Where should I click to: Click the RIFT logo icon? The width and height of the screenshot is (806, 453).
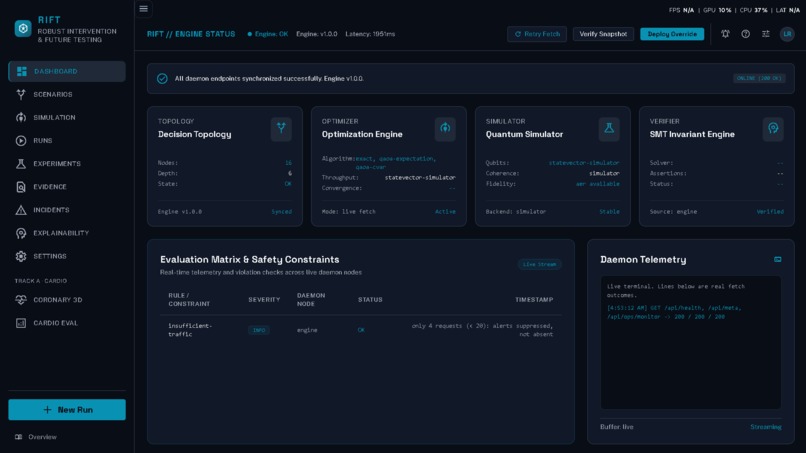[x=23, y=28]
